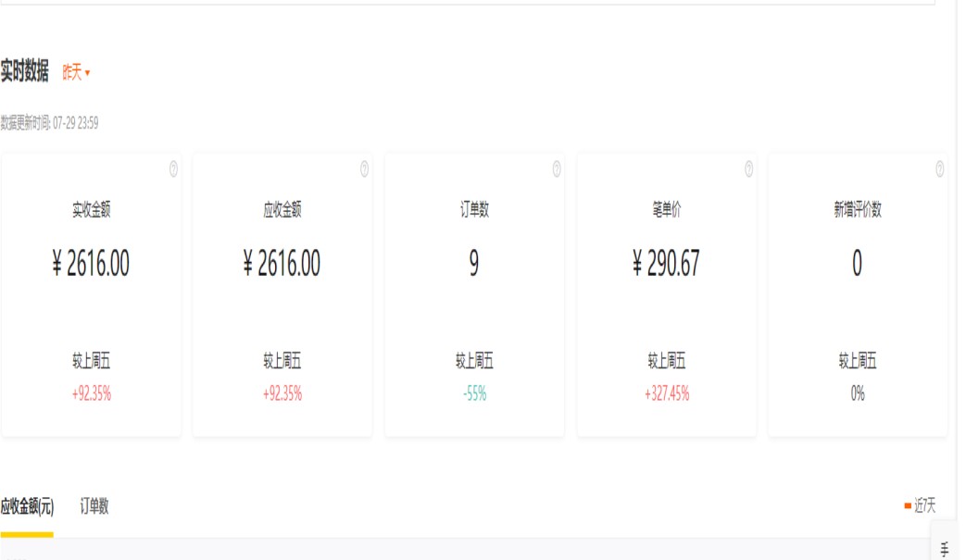The width and height of the screenshot is (966, 560).
Task: Click the +327.45% change under 笔单价
Action: 666,393
